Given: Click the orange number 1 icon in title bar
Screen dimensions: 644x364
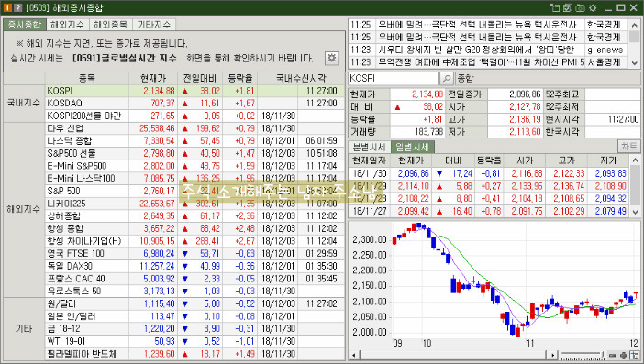Looking at the screenshot, I should tap(7, 7).
